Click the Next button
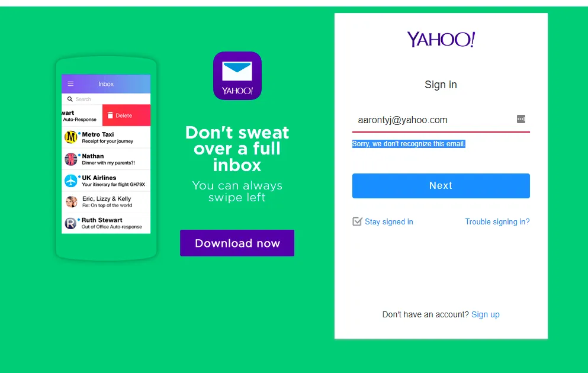 tap(441, 185)
